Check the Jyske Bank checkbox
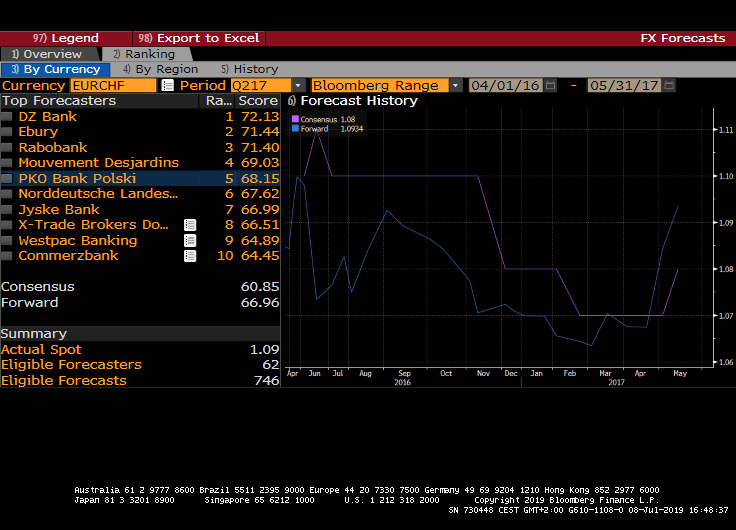This screenshot has width=736, height=530. click(9, 210)
